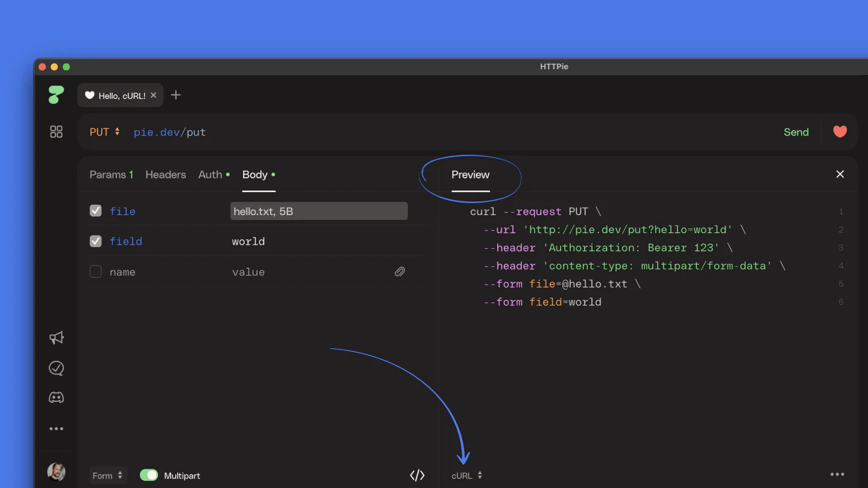Click the megaphone announcements icon
This screenshot has width=868, height=488.
click(x=56, y=338)
